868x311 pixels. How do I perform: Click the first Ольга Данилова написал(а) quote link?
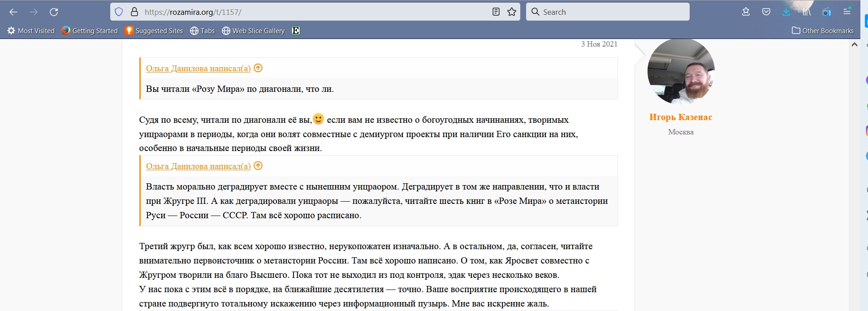click(x=198, y=69)
